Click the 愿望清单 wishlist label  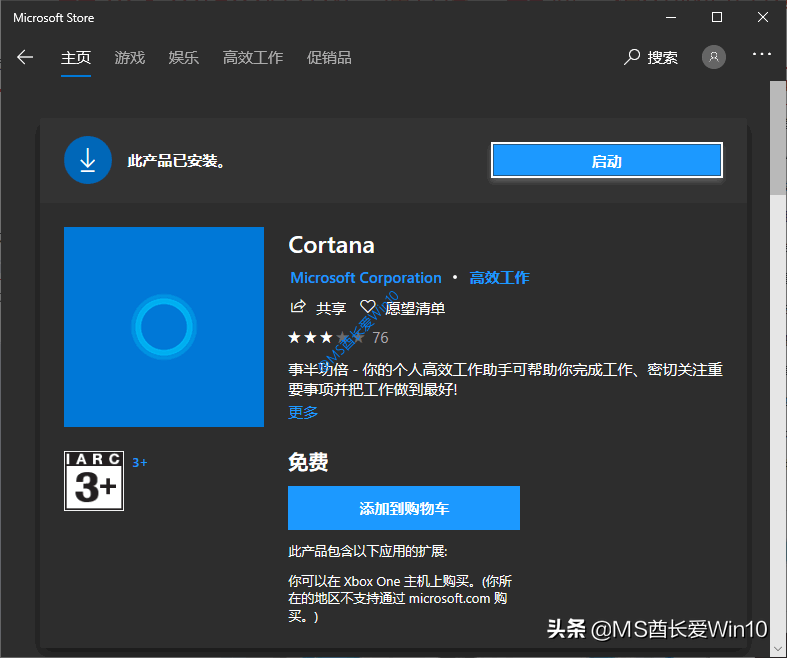coord(415,308)
